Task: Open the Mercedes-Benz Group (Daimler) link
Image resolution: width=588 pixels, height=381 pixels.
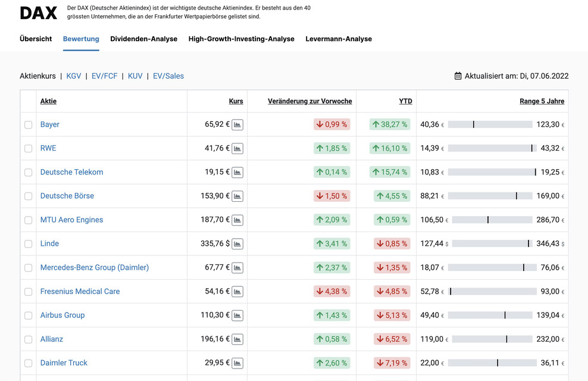Action: tap(95, 267)
